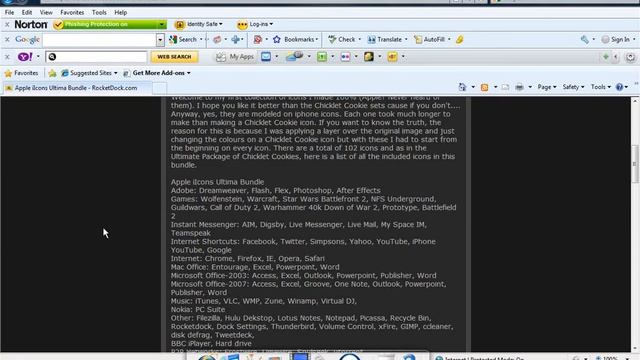Image resolution: width=640 pixels, height=360 pixels.
Task: Click the Home icon in command bar
Action: (x=462, y=87)
